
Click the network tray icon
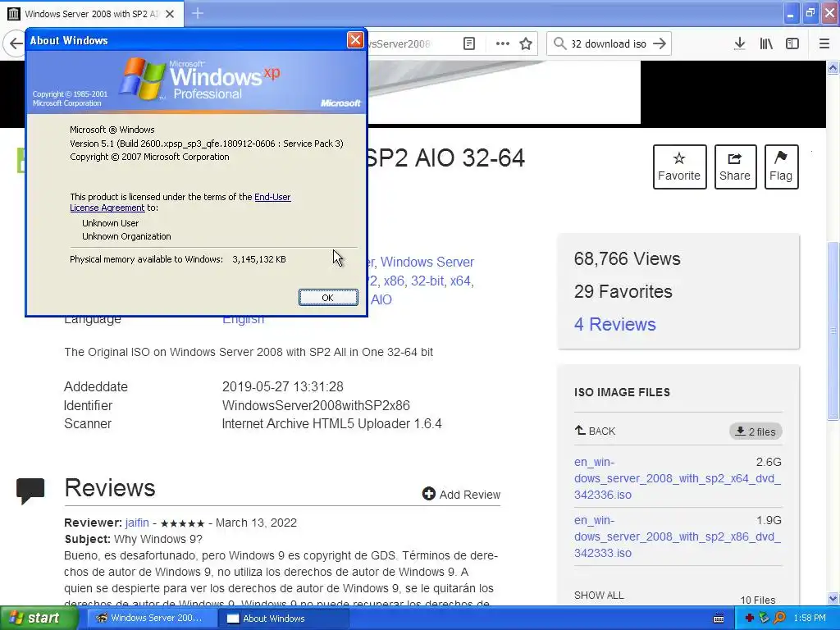tap(764, 619)
